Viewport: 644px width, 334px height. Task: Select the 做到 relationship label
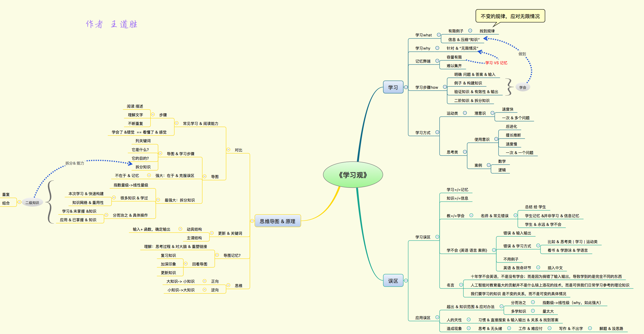pos(522,54)
